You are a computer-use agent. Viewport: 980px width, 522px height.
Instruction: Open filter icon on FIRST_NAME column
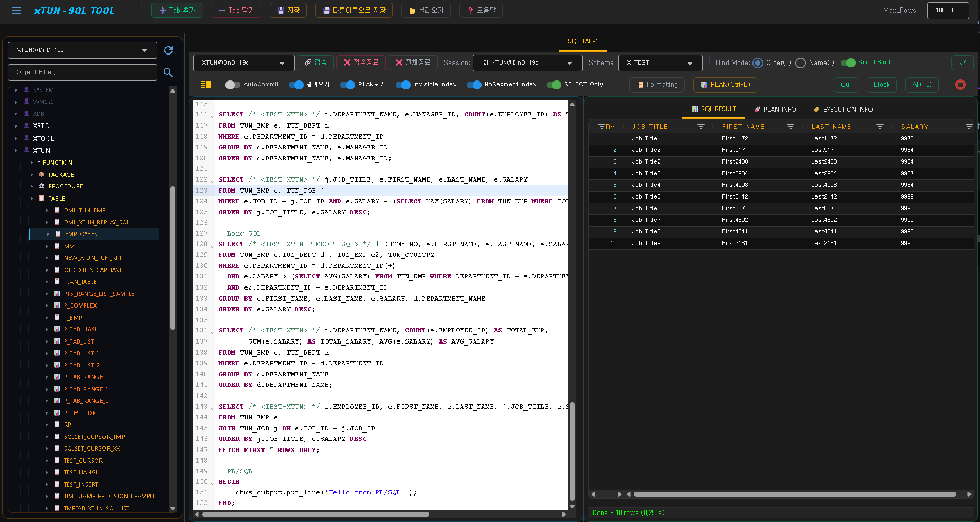click(x=791, y=127)
